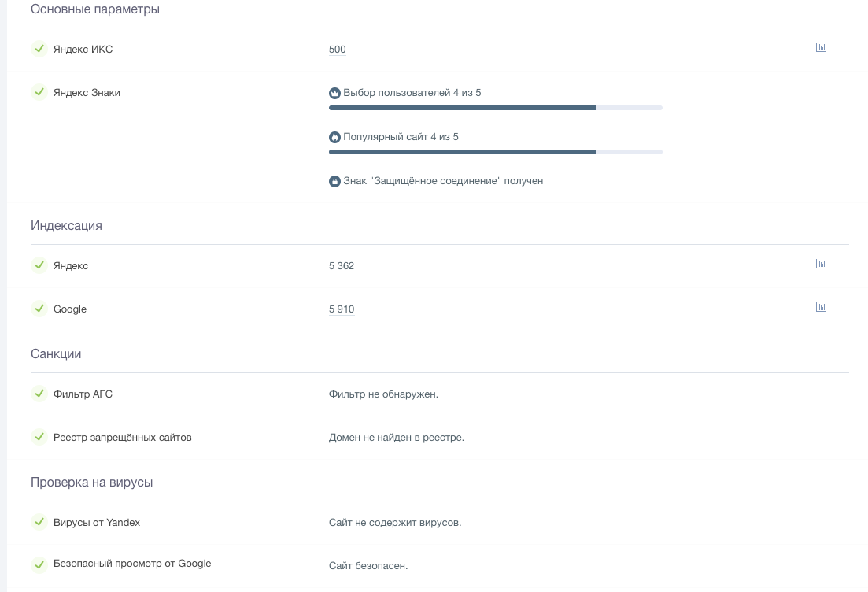Click the Знак "Защищённое соединение" получен text
Viewport: 868px width, 592px height.
[x=443, y=181]
